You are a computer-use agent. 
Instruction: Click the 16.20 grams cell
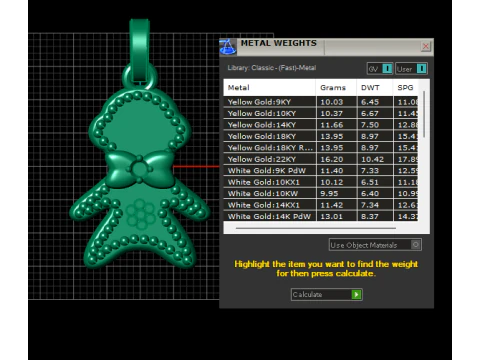tap(336, 159)
